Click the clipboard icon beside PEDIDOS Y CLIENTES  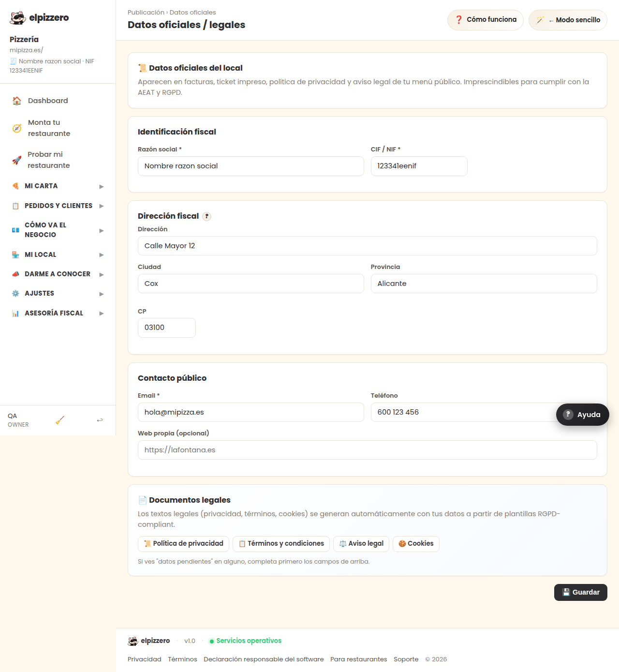[15, 206]
